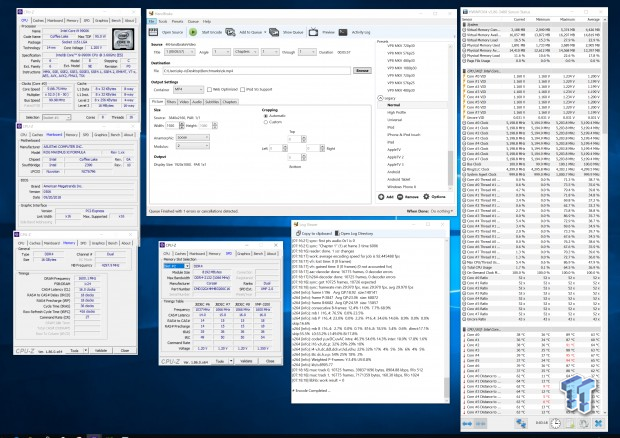Image resolution: width=620 pixels, height=438 pixels.
Task: Open the Add to Queue dropdown arrow
Action: point(265,32)
